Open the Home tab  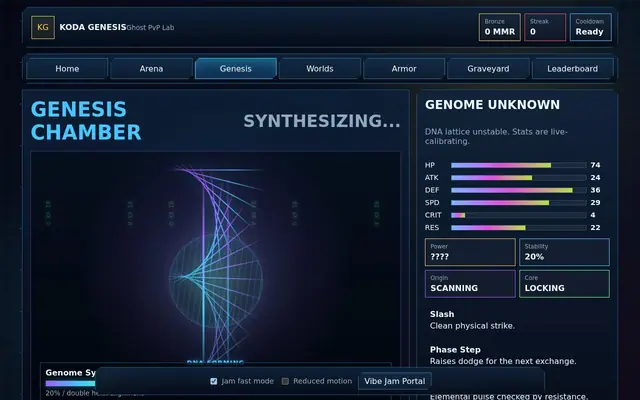click(x=67, y=69)
